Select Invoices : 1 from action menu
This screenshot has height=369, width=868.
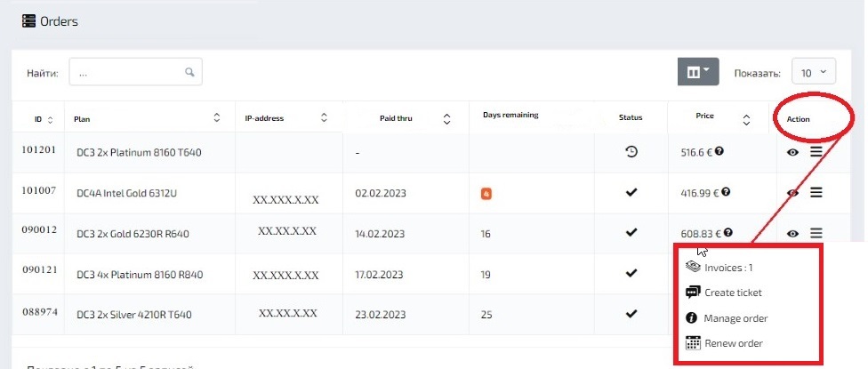728,267
